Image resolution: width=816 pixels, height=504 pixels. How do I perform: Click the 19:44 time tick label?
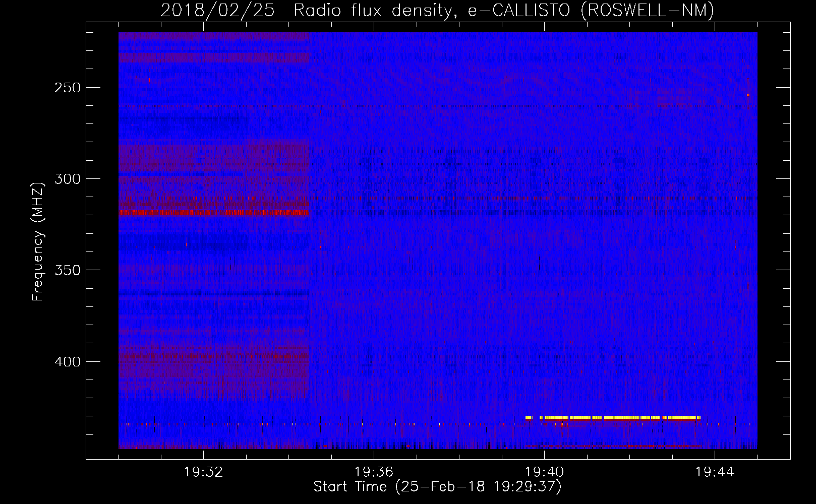[x=715, y=472]
